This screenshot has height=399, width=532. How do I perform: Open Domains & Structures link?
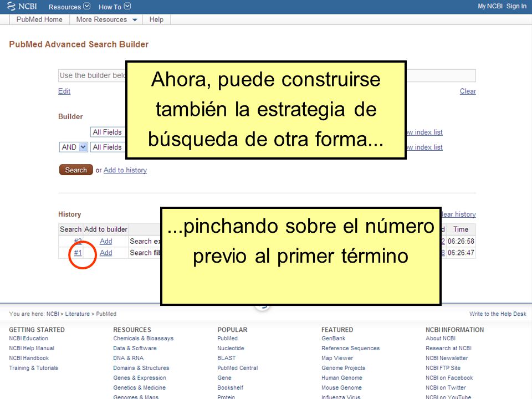coord(141,368)
